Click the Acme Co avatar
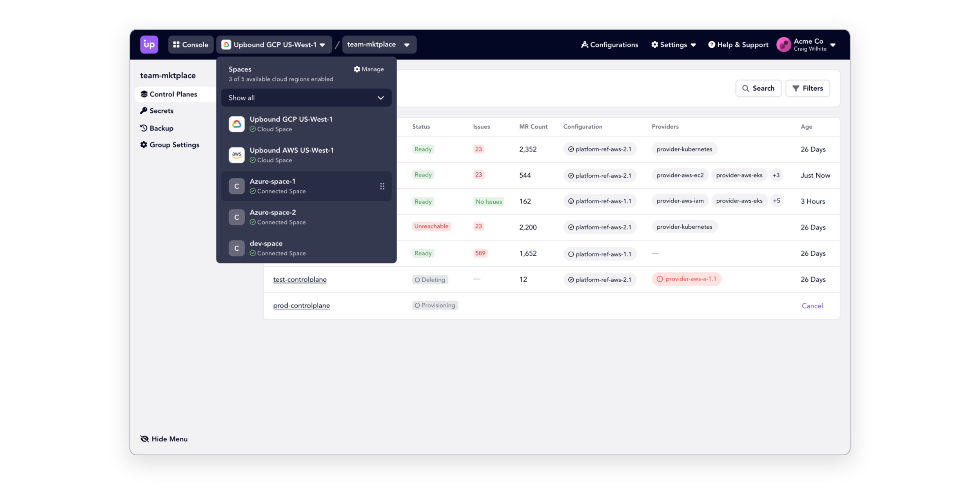Image resolution: width=980 pixels, height=490 pixels. point(783,45)
